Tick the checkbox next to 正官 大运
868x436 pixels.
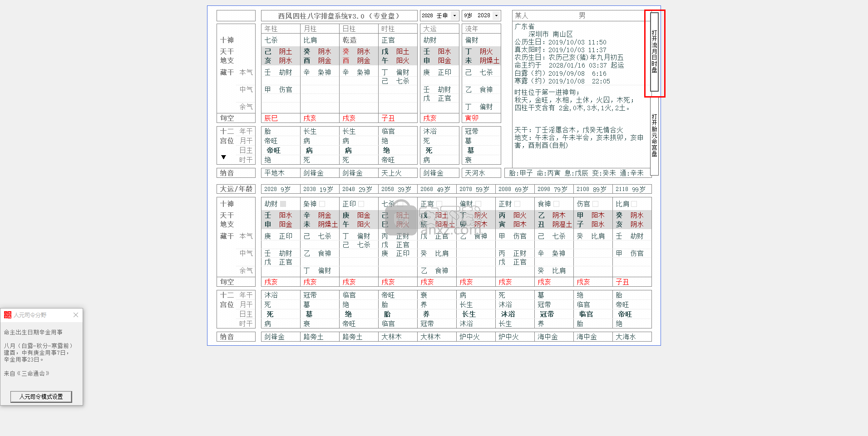click(439, 204)
